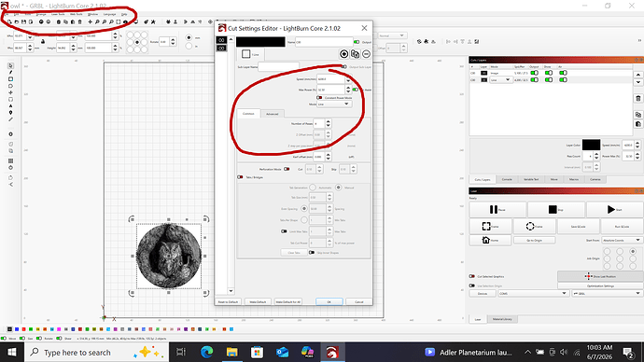
Task: Open the Start From dropdown
Action: [x=622, y=240]
